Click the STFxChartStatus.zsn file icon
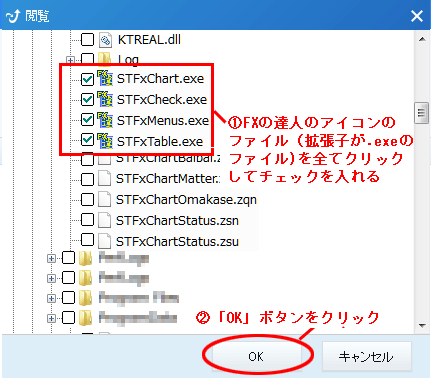Image resolution: width=431 pixels, height=378 pixels. tap(105, 220)
